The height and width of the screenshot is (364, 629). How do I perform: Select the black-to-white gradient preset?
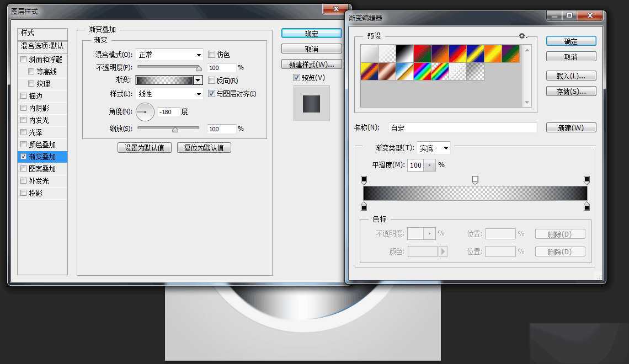404,52
